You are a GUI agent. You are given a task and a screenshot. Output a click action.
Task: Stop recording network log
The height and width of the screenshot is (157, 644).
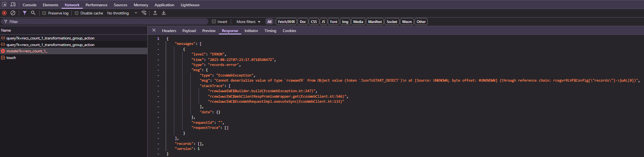5,13
